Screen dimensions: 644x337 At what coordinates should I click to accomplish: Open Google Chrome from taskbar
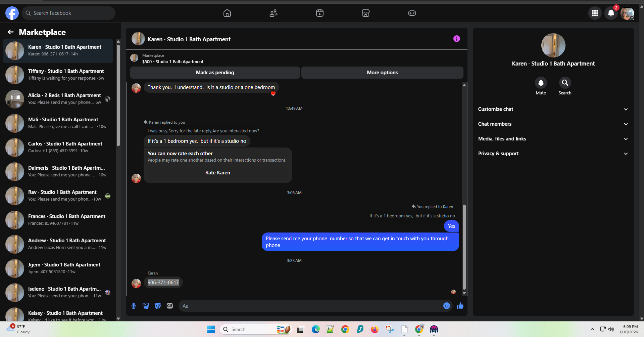pyautogui.click(x=345, y=329)
